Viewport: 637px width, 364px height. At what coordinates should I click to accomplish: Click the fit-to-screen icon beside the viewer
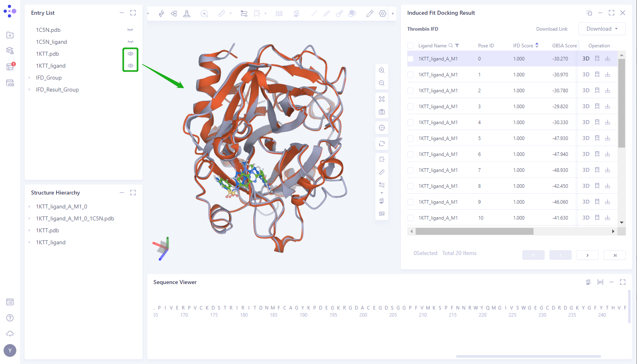point(381,99)
